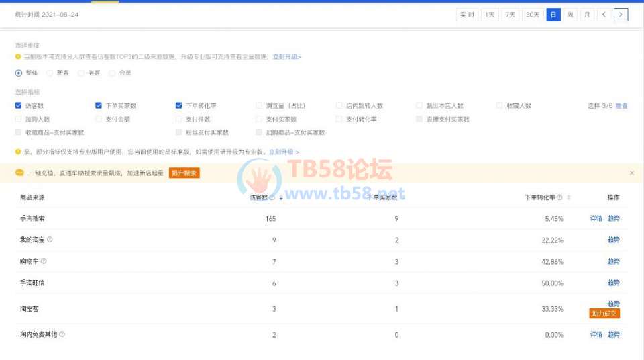The image size is (644, 360).
Task: Uncheck the 下单买家数 metric checkbox
Action: (x=99, y=105)
